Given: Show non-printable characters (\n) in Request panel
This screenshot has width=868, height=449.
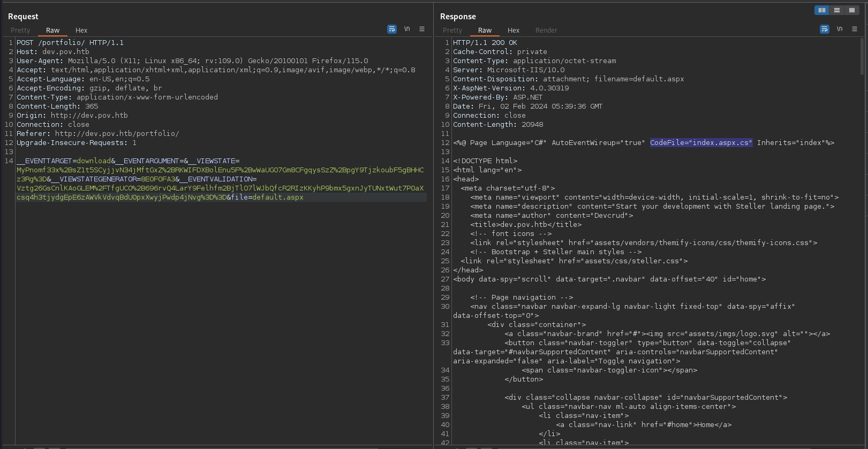Looking at the screenshot, I should tap(407, 29).
